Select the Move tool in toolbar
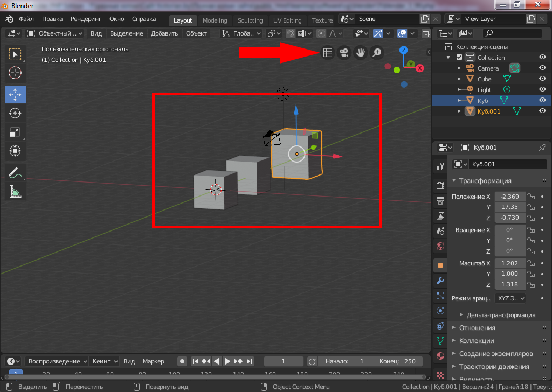The image size is (552, 392). [x=15, y=94]
